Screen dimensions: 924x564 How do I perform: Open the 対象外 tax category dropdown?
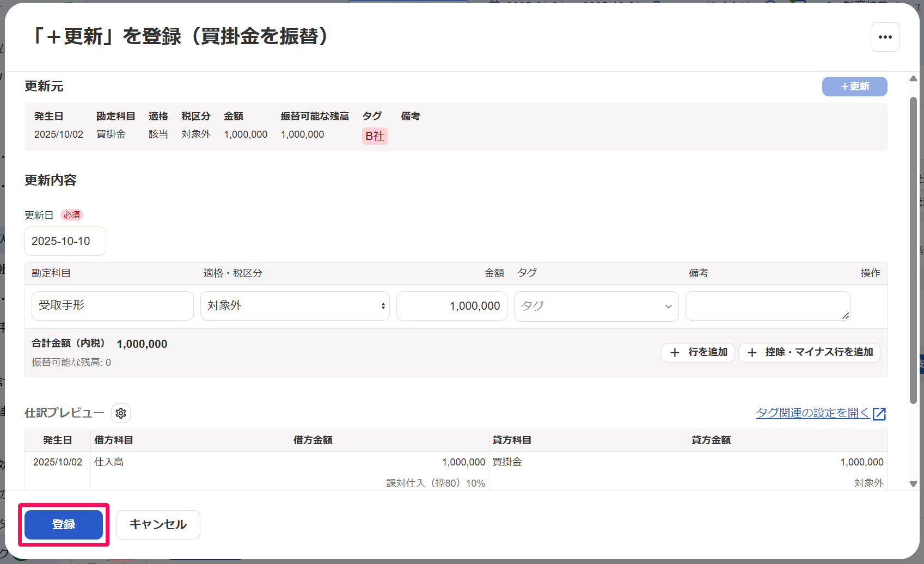(x=295, y=306)
